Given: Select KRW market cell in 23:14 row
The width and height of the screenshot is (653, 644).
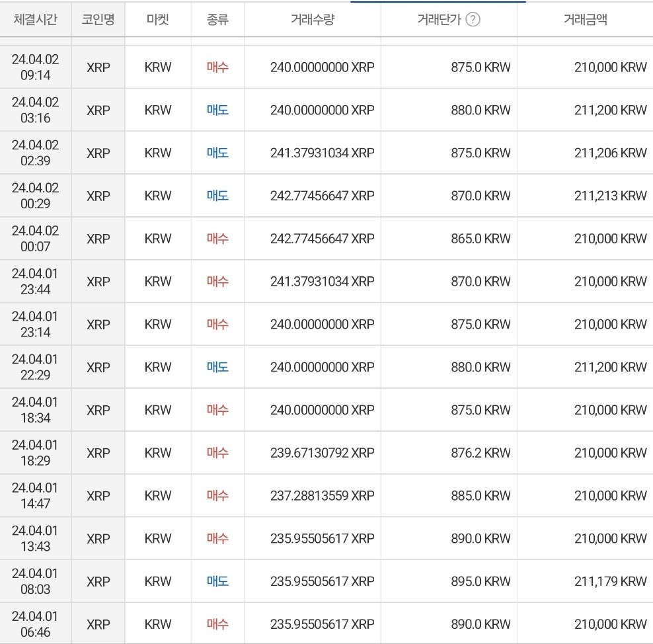Looking at the screenshot, I should [158, 325].
